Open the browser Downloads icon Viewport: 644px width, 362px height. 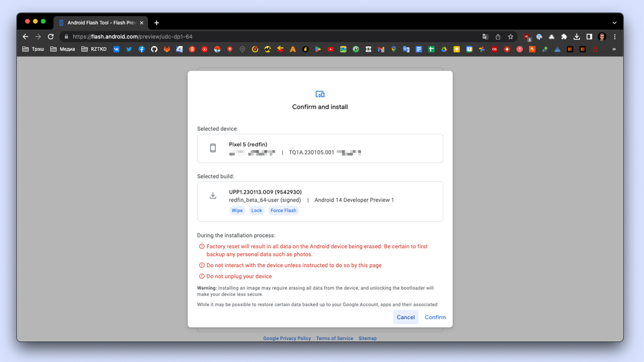(576, 36)
